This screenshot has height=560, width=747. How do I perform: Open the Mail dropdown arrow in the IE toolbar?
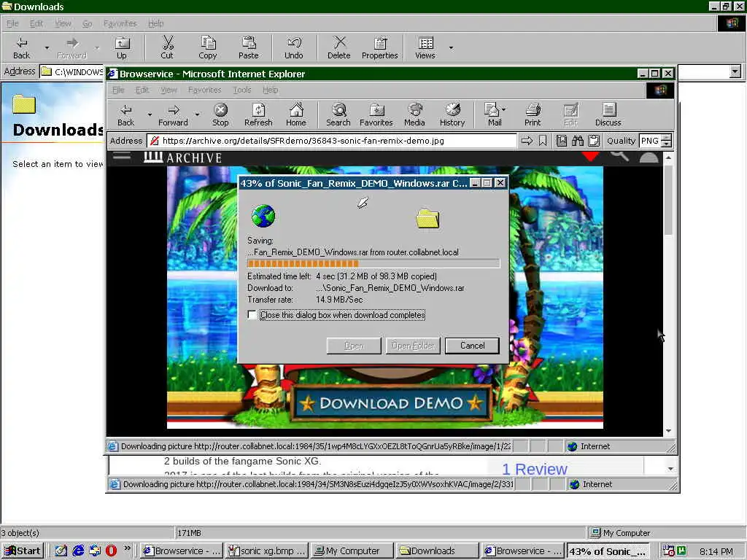[504, 109]
